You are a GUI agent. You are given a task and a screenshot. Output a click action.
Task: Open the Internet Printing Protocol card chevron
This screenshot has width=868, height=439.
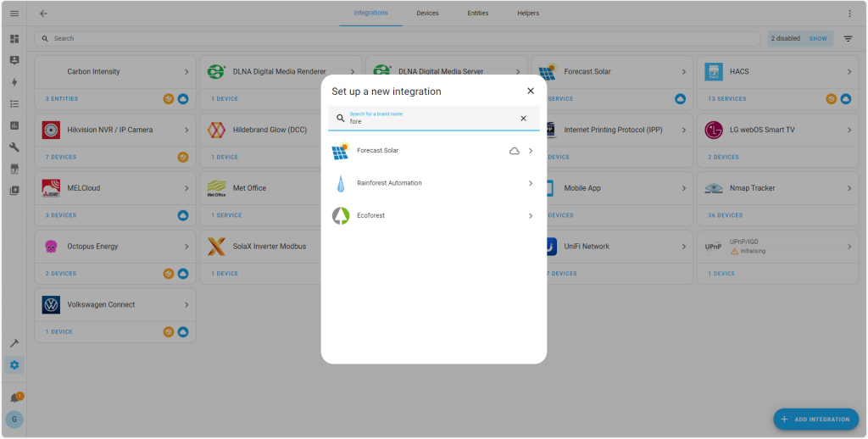pos(684,131)
